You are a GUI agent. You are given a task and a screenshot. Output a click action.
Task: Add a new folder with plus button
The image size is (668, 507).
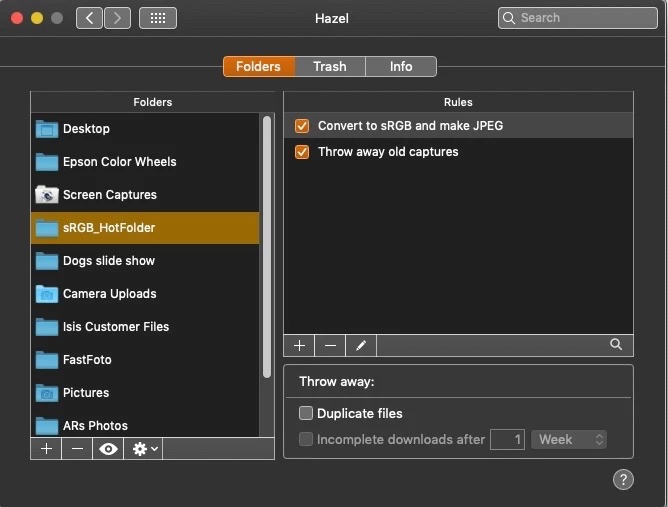point(46,449)
